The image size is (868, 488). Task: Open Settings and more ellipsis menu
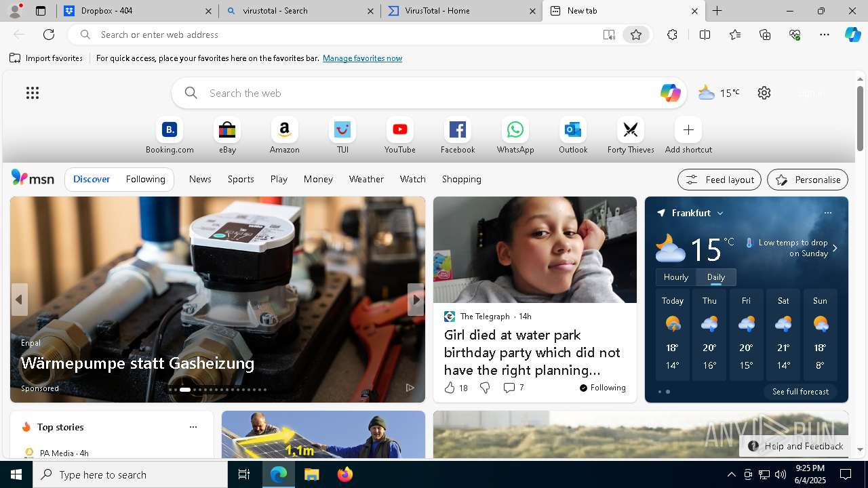pyautogui.click(x=825, y=35)
